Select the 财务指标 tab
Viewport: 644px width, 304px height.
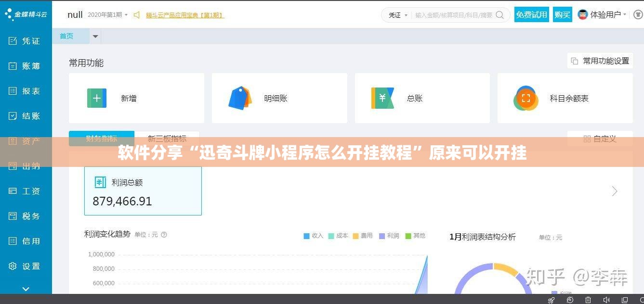click(101, 139)
